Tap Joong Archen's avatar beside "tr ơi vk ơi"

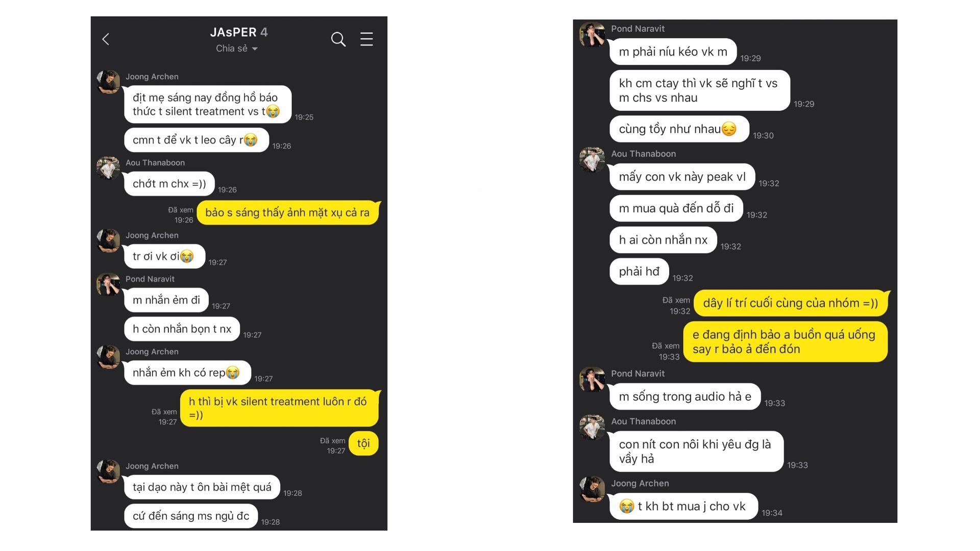[109, 241]
